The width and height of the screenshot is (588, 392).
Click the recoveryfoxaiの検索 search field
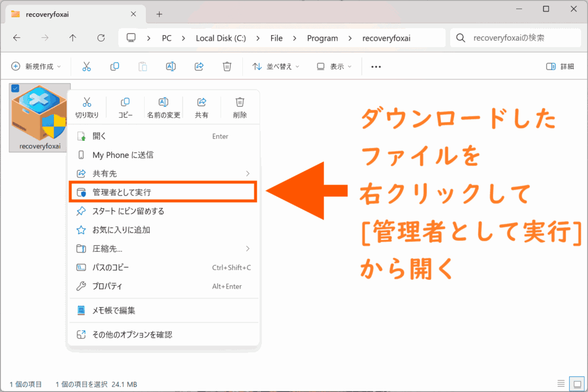(517, 38)
